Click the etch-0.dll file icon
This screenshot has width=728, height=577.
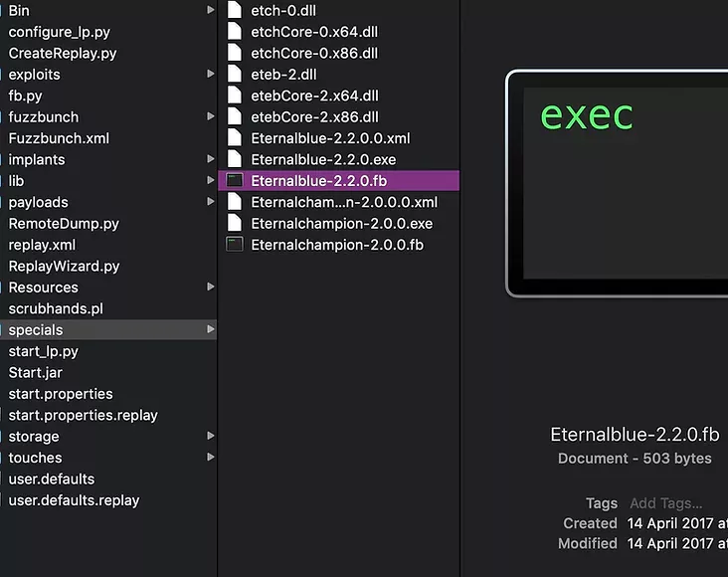click(x=234, y=10)
